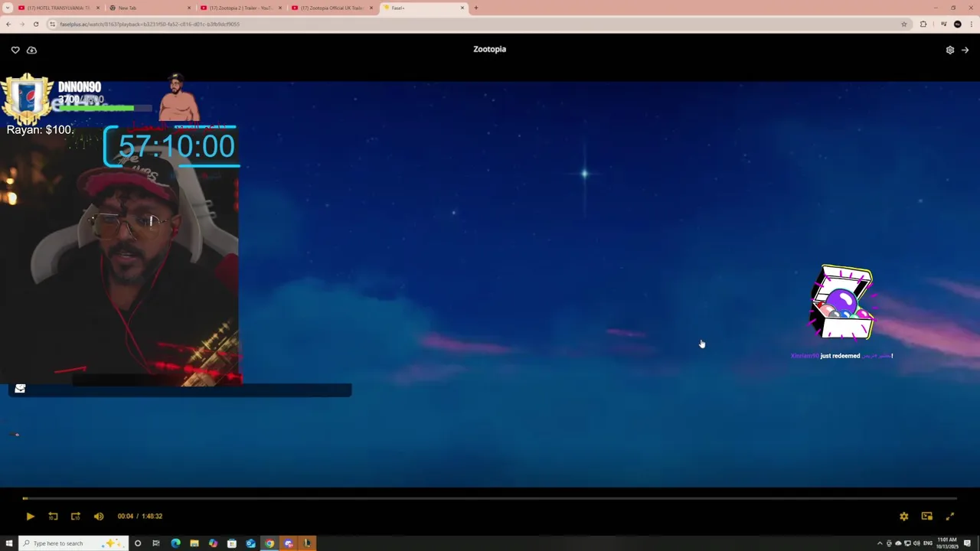Open player settings gear in bottom control bar
Screen dimensions: 980x551
click(904, 517)
